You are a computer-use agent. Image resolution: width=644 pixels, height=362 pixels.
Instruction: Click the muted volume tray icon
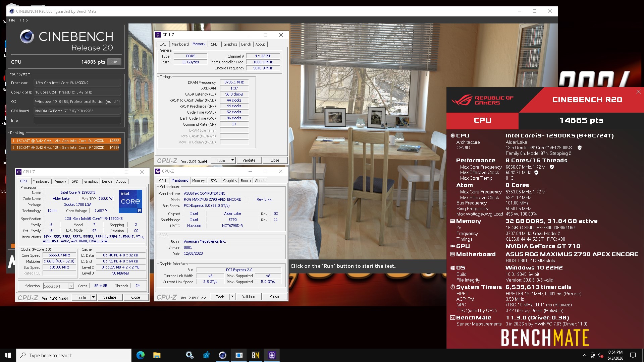coord(601,355)
